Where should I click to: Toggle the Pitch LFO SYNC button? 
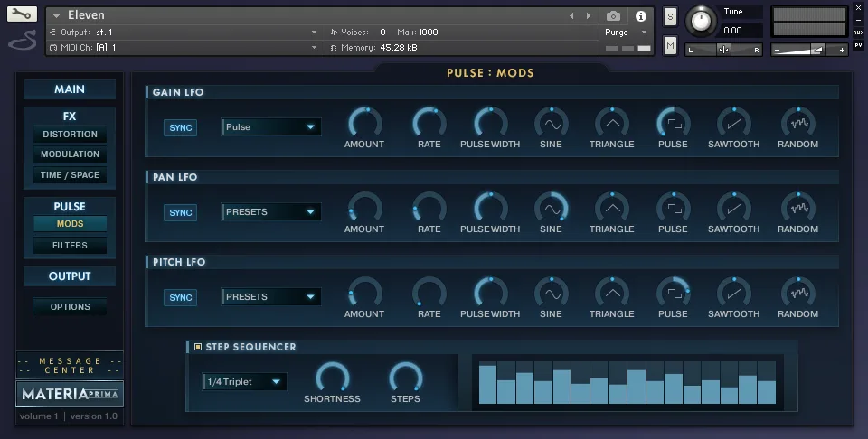[x=181, y=297]
